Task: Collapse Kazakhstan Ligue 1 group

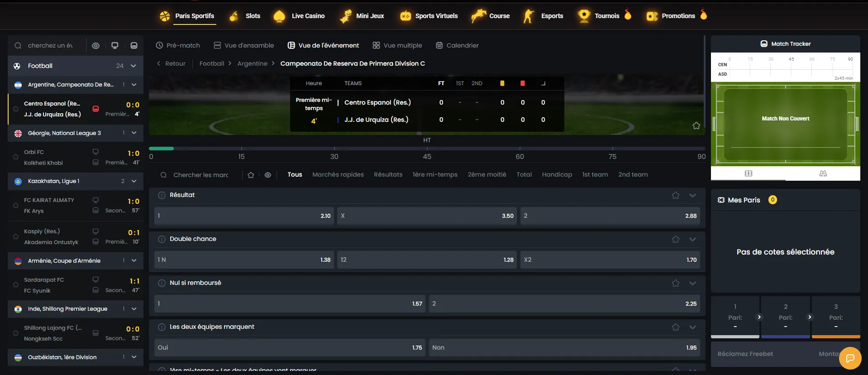Action: [134, 181]
